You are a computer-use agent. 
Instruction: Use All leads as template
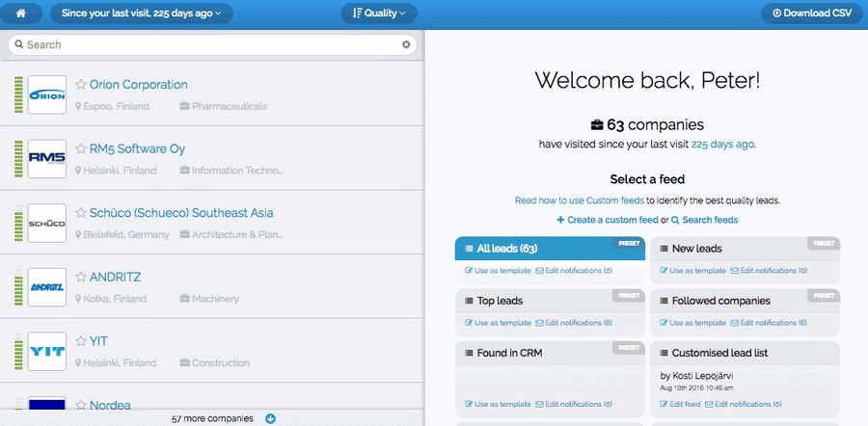tap(498, 271)
